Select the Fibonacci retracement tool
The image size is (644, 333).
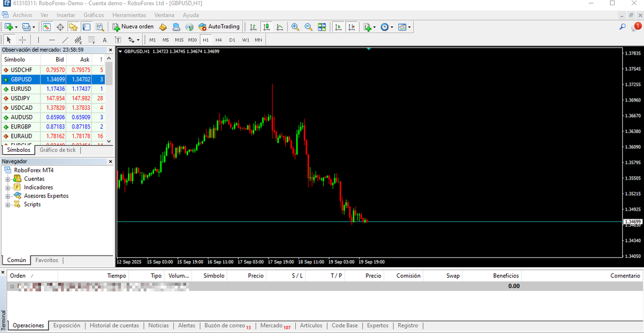91,40
